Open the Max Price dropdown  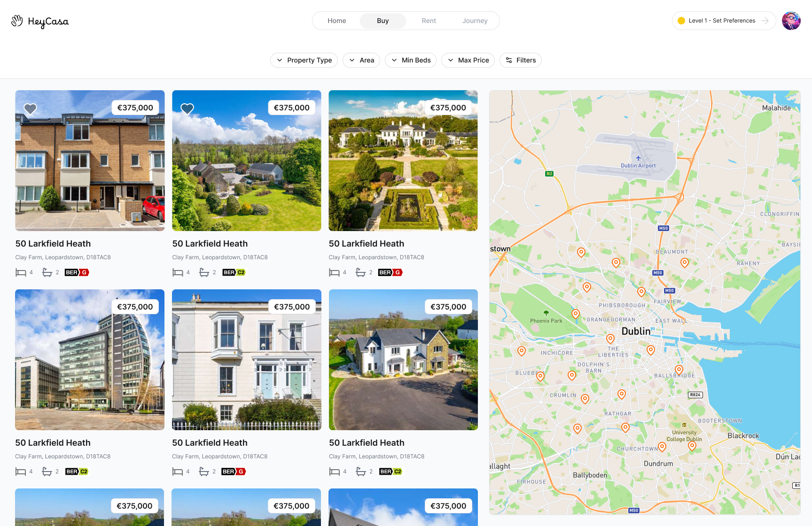point(468,60)
